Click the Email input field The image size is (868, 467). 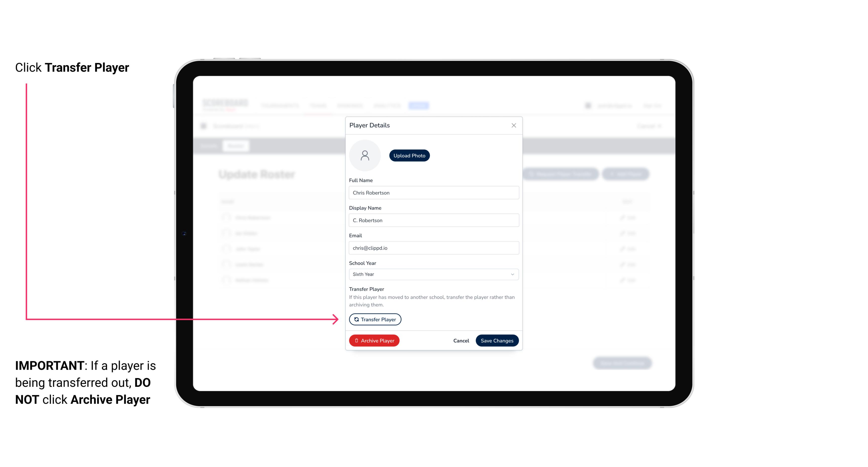coord(433,247)
